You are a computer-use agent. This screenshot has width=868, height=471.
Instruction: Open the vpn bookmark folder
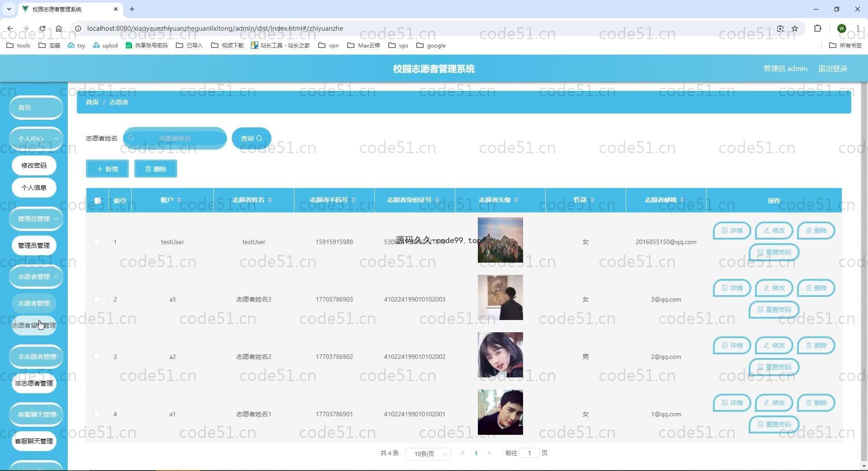pyautogui.click(x=329, y=45)
